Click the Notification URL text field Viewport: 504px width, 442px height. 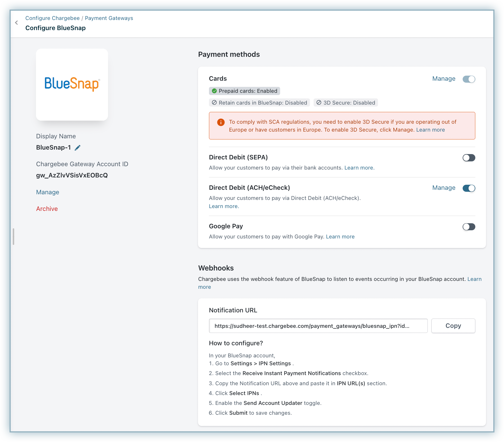318,326
